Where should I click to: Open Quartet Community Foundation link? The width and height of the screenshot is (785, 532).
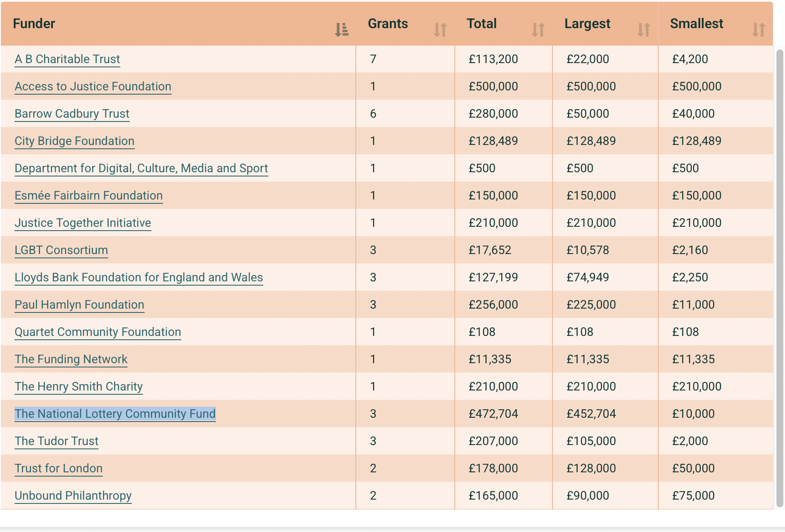pyautogui.click(x=98, y=332)
